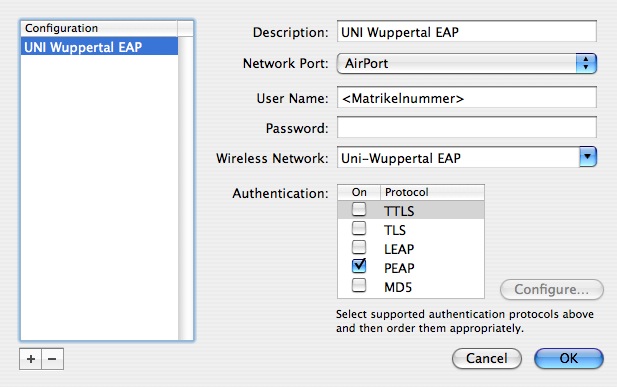Click the Configuration column header

pyautogui.click(x=99, y=28)
